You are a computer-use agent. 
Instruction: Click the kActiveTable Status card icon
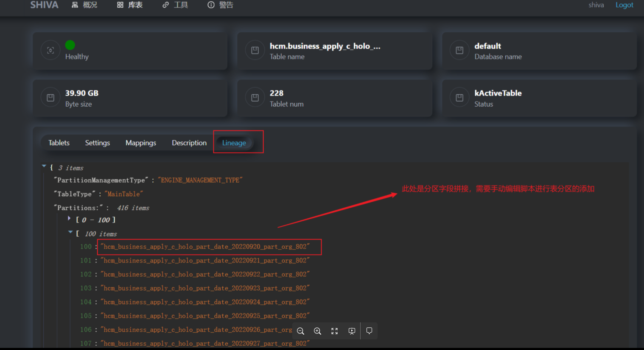[x=459, y=98]
